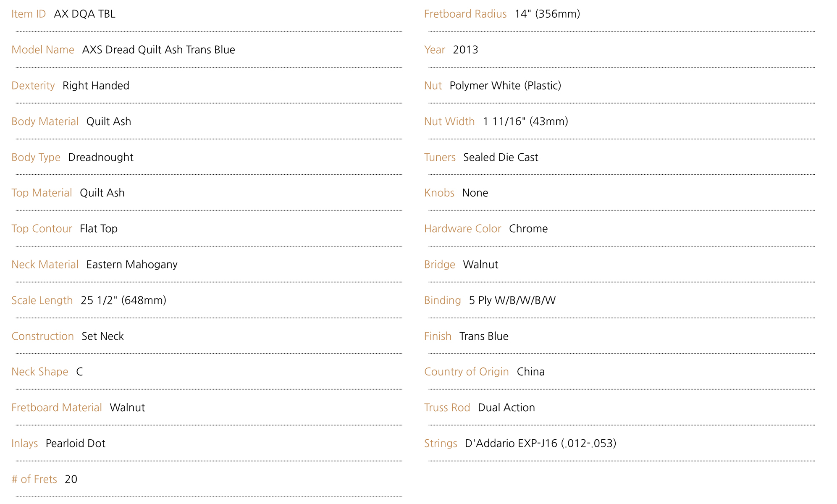Select the Country of Origin label
This screenshot has width=837, height=504.
[x=466, y=372]
